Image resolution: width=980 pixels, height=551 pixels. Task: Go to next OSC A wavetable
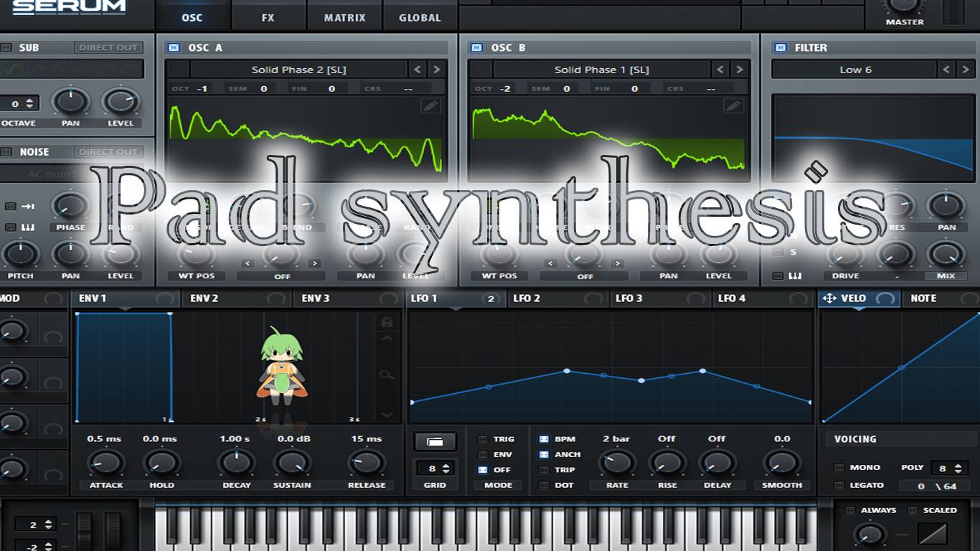(x=436, y=70)
